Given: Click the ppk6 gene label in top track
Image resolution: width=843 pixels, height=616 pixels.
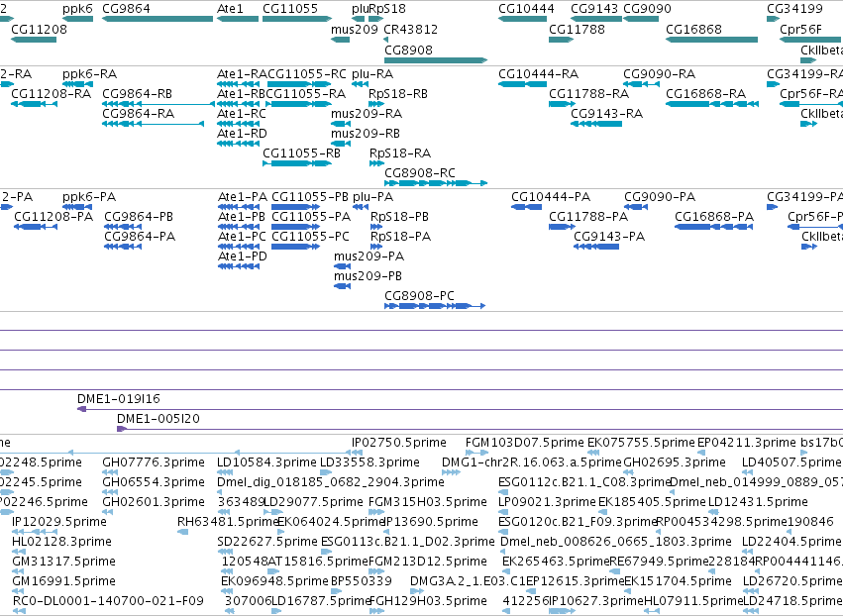Looking at the screenshot, I should 77,9.
